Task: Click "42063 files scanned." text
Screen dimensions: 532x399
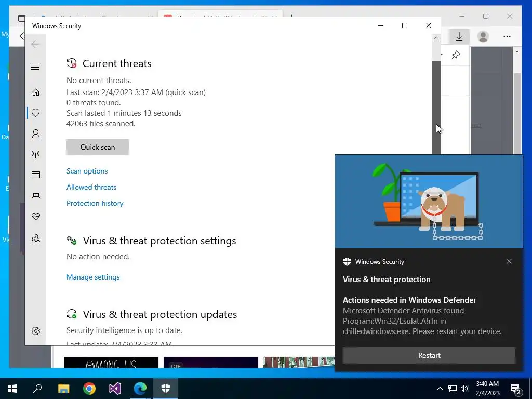Action: (101, 124)
